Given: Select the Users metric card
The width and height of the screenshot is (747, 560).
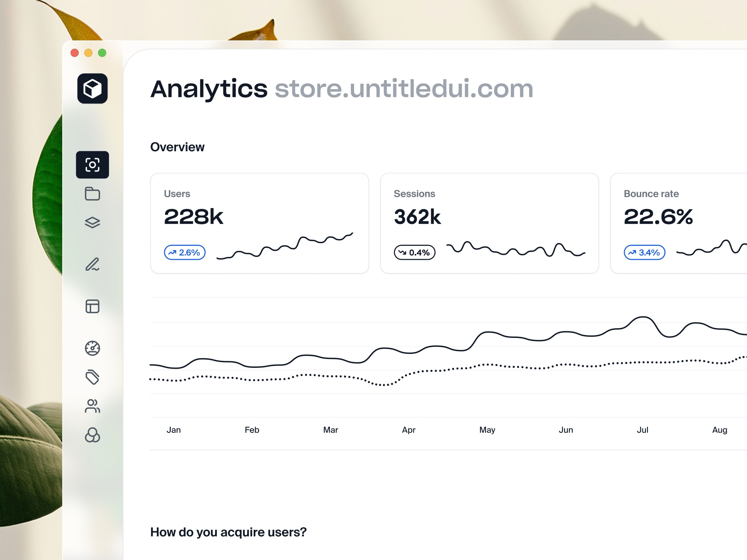Looking at the screenshot, I should pos(260,223).
